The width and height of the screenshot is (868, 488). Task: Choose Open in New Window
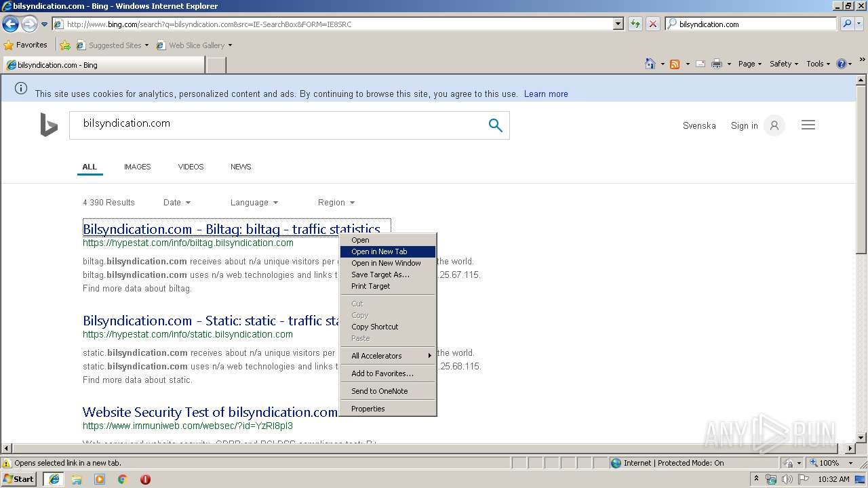pyautogui.click(x=388, y=263)
